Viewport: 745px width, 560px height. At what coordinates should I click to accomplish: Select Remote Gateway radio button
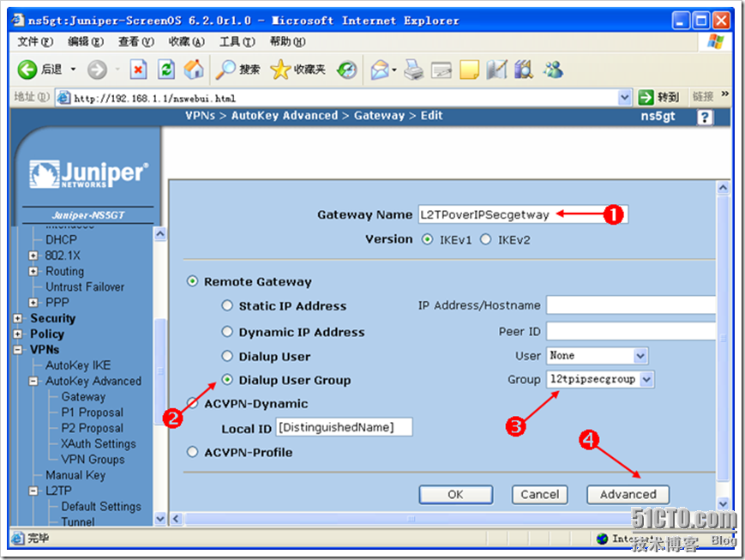(192, 281)
